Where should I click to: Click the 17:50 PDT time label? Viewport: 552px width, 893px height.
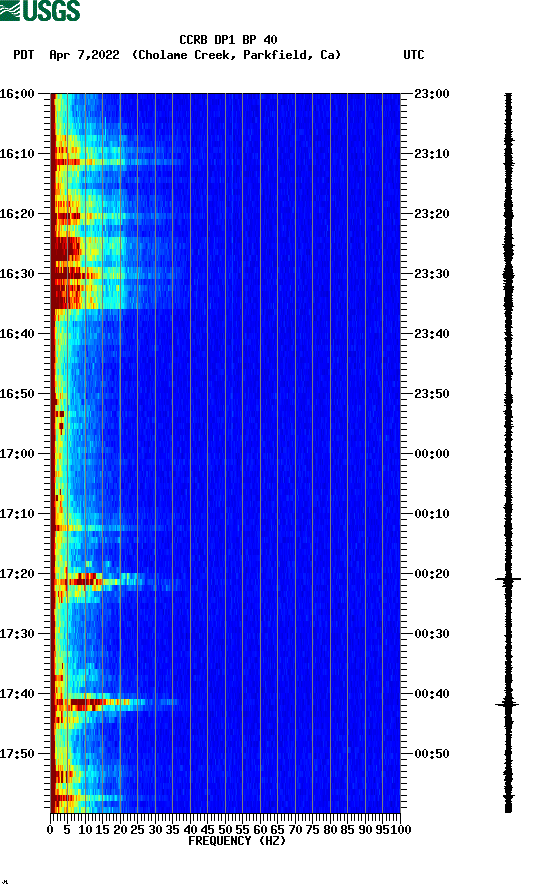point(17,754)
